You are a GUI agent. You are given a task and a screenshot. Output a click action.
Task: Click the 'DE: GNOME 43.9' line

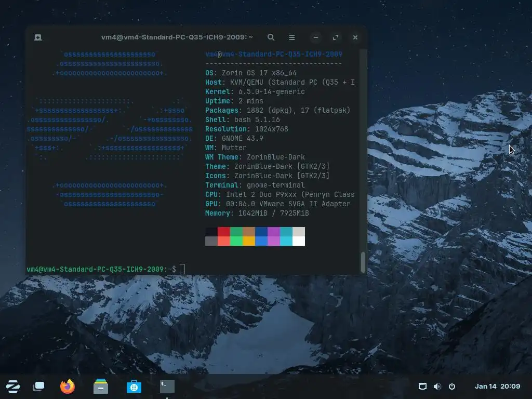coord(234,138)
